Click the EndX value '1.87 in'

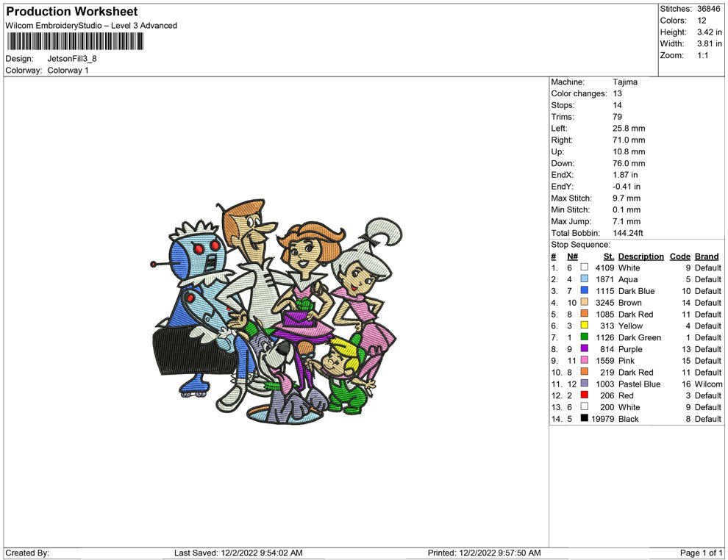coord(625,175)
